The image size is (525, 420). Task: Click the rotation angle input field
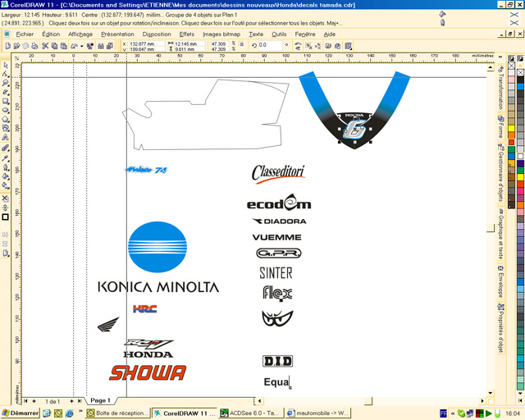coord(267,46)
